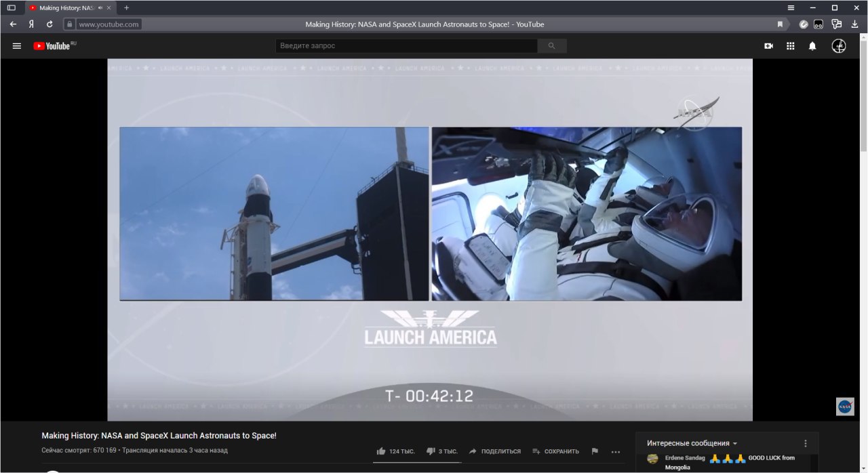This screenshot has height=473, width=868.
Task: Click the incognito mask icon in the toolbar
Action: click(x=819, y=24)
